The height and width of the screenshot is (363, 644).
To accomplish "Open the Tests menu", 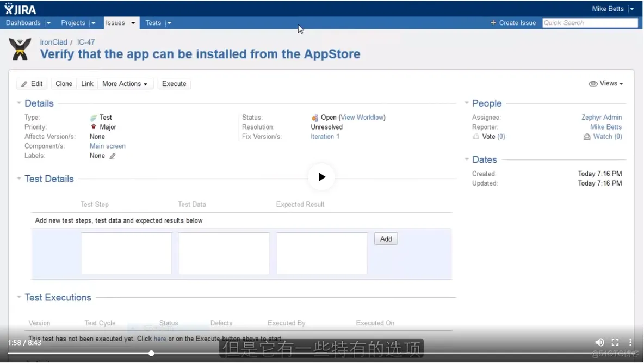I will (153, 23).
